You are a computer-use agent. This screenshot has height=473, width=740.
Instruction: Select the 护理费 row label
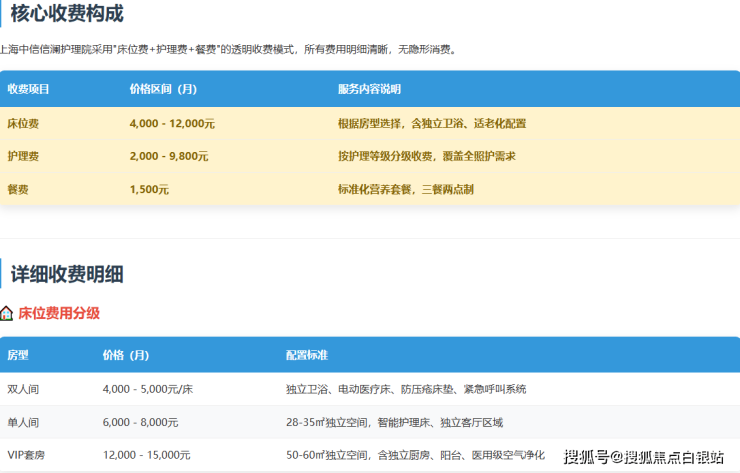pyautogui.click(x=23, y=156)
